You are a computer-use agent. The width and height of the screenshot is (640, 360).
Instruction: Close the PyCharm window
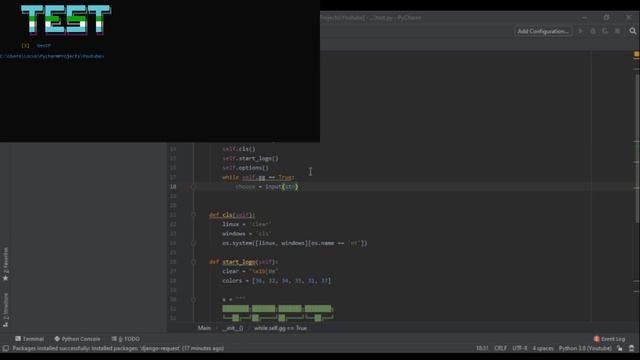(x=629, y=18)
